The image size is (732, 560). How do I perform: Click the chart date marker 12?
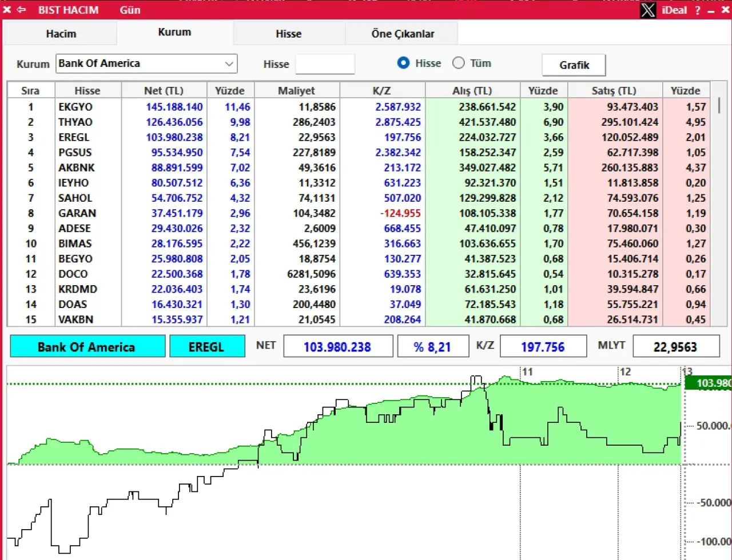pos(625,371)
